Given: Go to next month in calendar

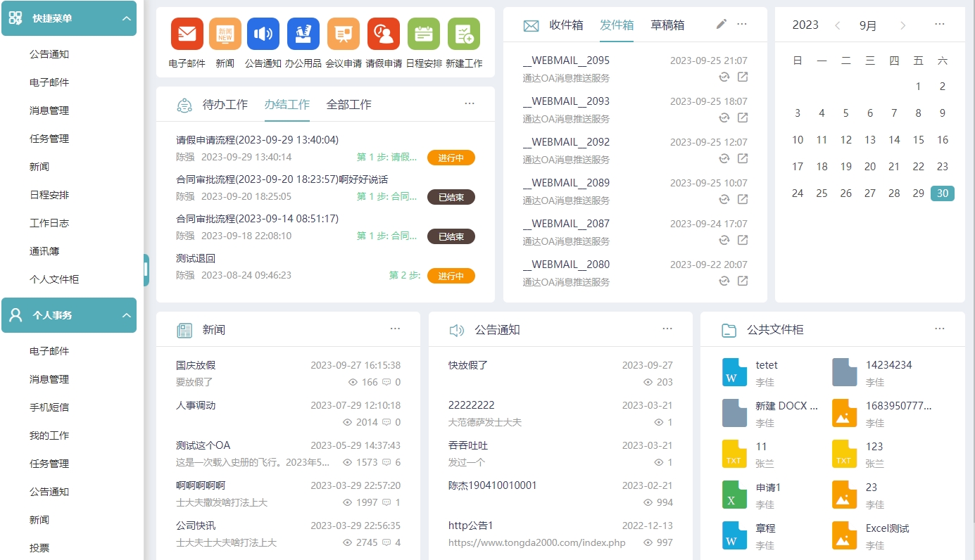Looking at the screenshot, I should 903,25.
